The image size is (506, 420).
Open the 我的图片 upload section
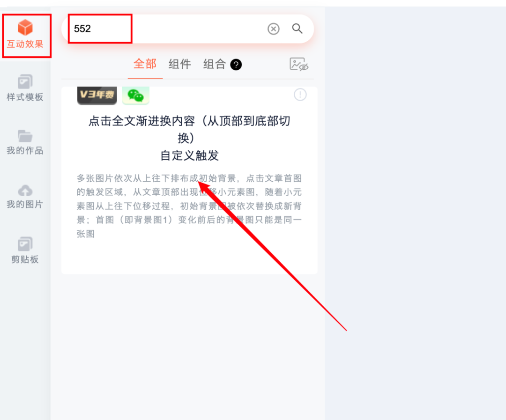[25, 197]
